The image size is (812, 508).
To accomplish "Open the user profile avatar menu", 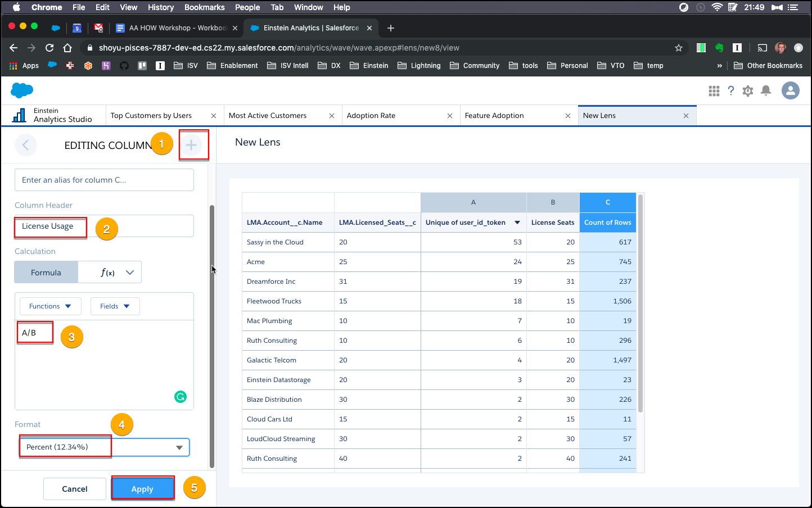I will [x=791, y=90].
